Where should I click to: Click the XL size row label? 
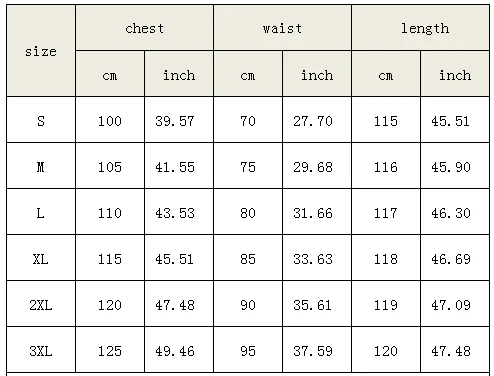tap(41, 258)
